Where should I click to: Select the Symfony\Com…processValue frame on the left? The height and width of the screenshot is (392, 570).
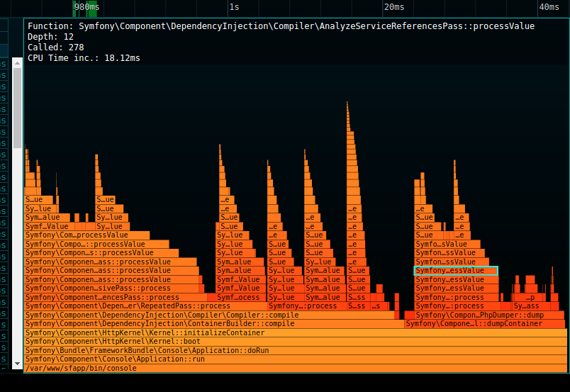tap(87, 235)
